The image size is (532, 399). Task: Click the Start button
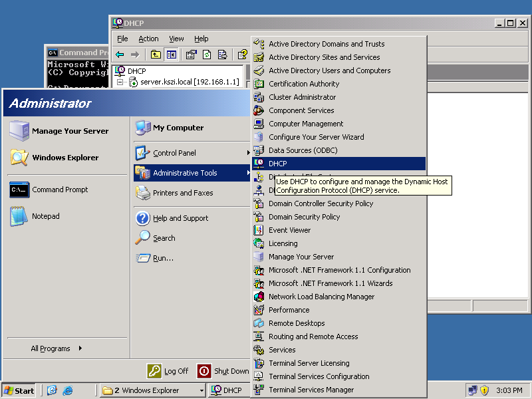point(19,390)
